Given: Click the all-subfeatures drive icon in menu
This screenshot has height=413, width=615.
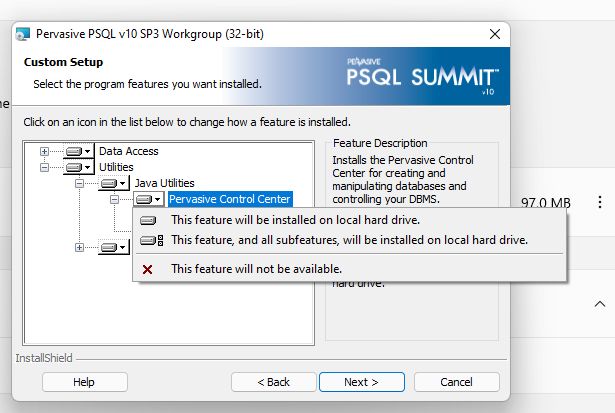Looking at the screenshot, I should [x=148, y=240].
